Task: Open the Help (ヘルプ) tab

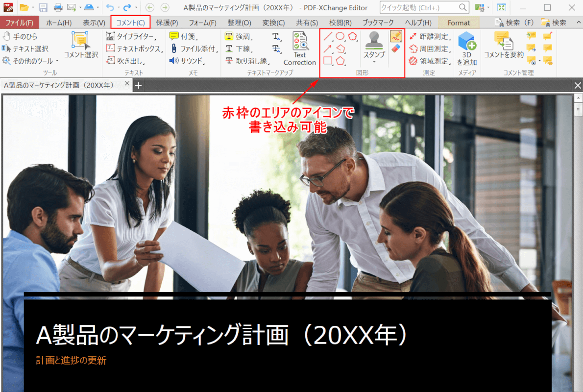Action: 418,23
